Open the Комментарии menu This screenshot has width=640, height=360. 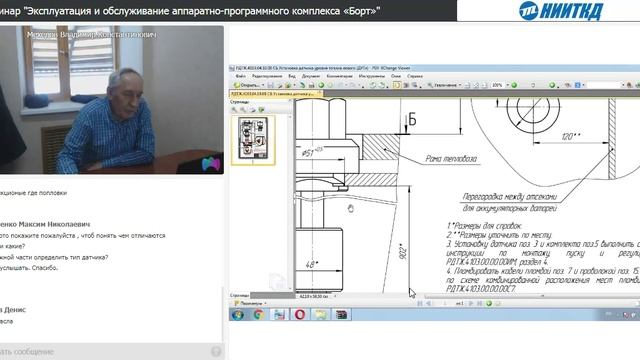[x=339, y=76]
